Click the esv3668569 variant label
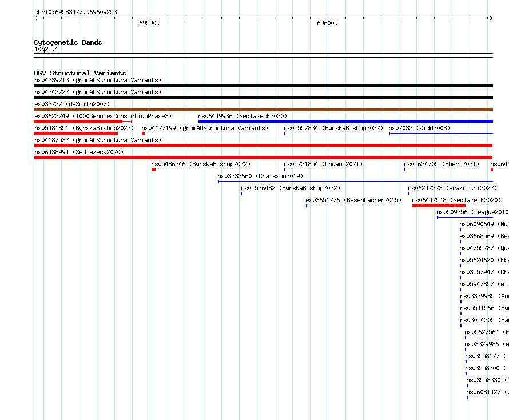509x420 pixels. point(484,236)
